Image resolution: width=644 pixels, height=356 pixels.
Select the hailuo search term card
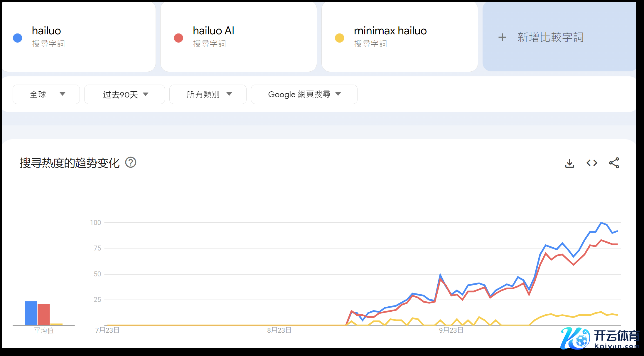(x=79, y=36)
